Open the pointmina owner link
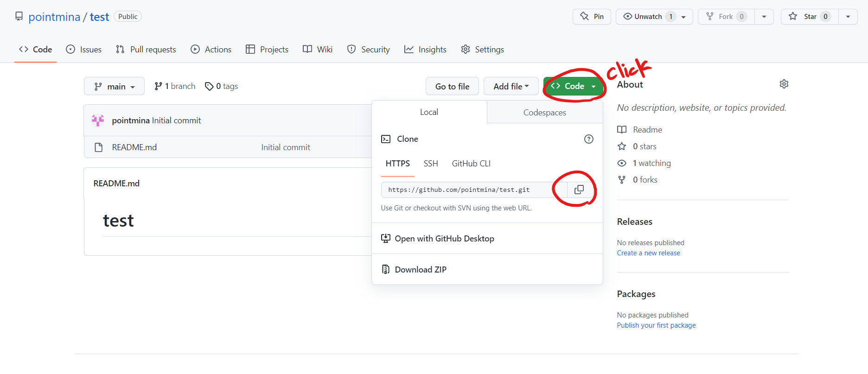This screenshot has width=868, height=374. click(54, 17)
